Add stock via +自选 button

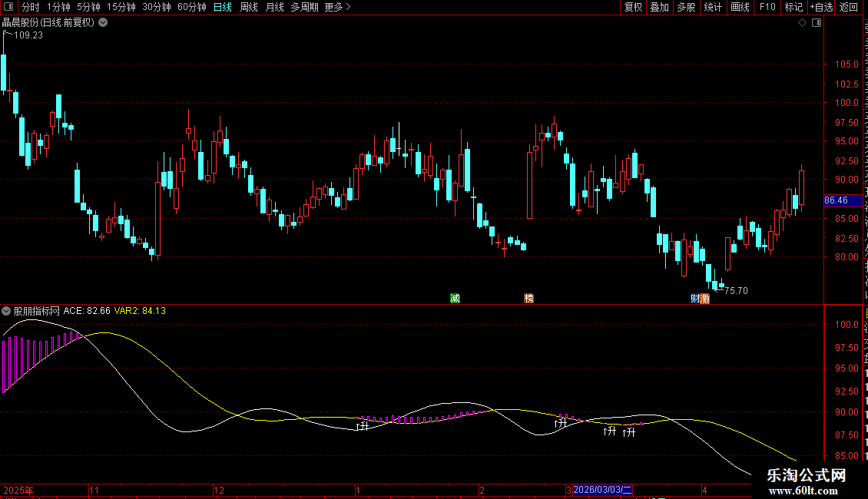(x=821, y=7)
